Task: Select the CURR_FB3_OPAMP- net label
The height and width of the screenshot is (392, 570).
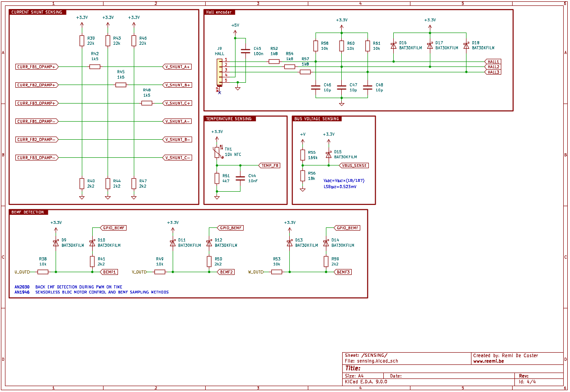Action: coord(38,157)
